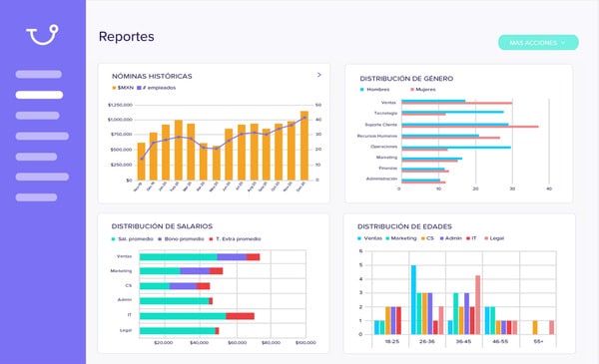Click the $1,000,000 axis value

click(x=121, y=120)
